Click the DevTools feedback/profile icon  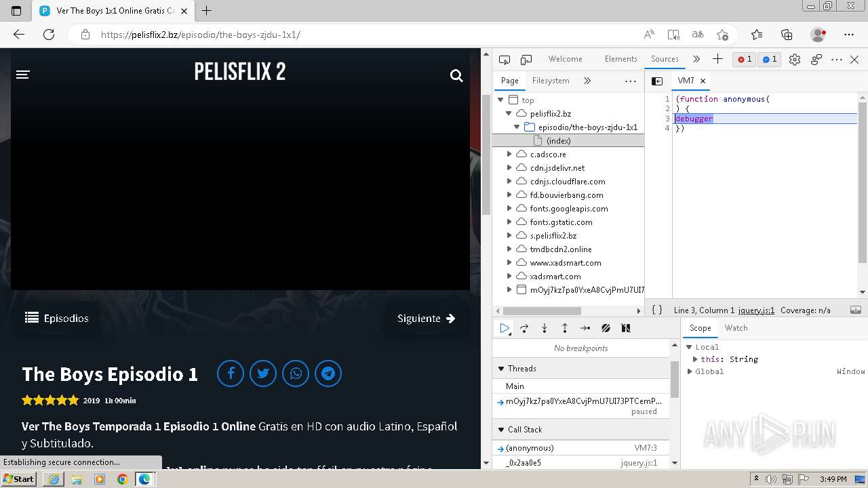click(816, 60)
